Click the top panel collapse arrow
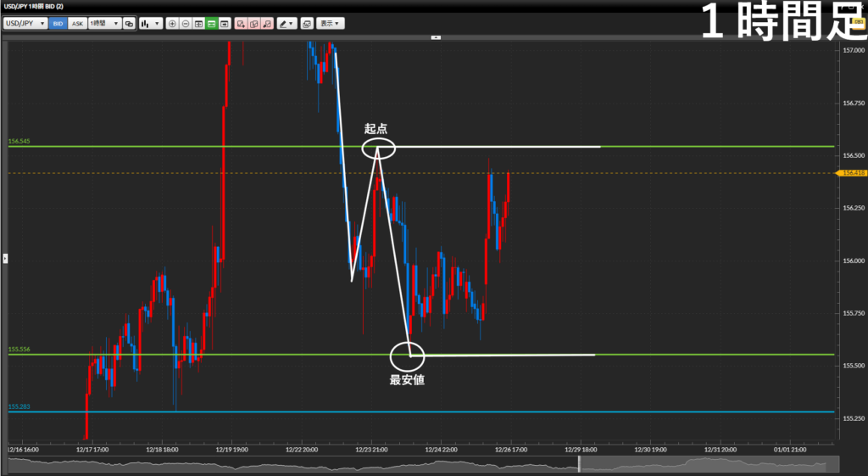The width and height of the screenshot is (868, 476). tap(437, 37)
